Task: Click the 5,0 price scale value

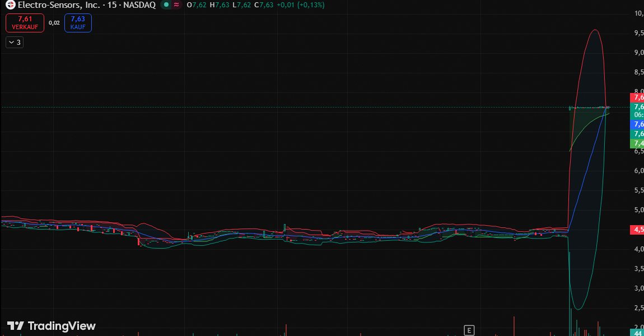Action: pos(638,210)
